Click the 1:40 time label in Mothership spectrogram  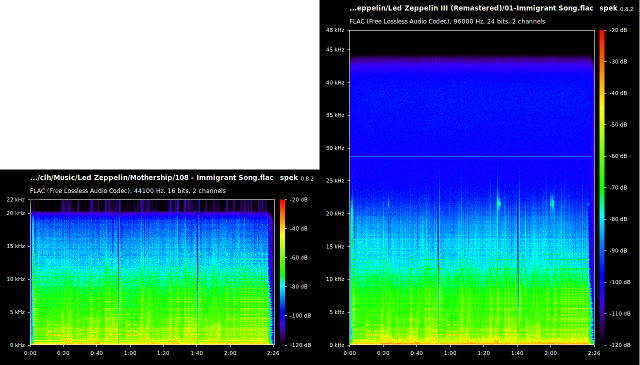point(196,353)
